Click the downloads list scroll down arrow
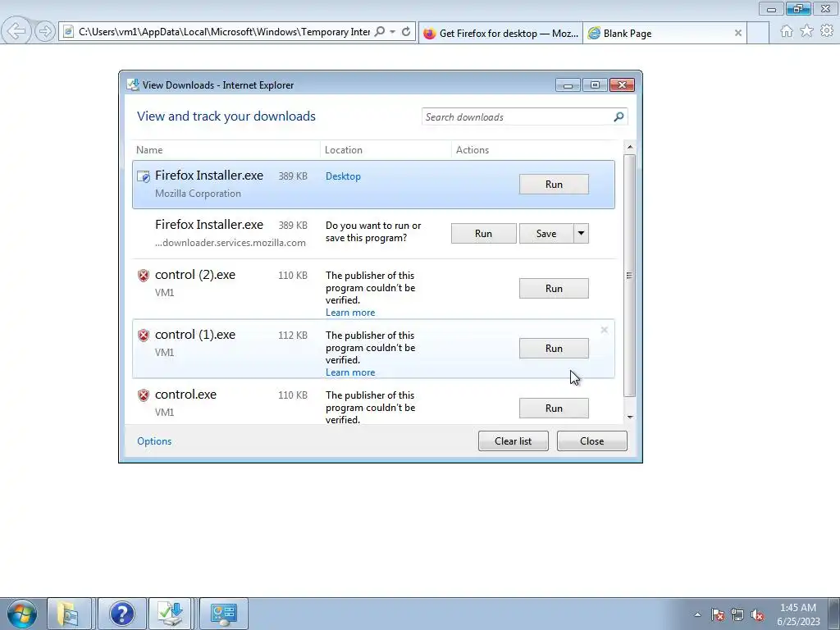 coord(629,417)
